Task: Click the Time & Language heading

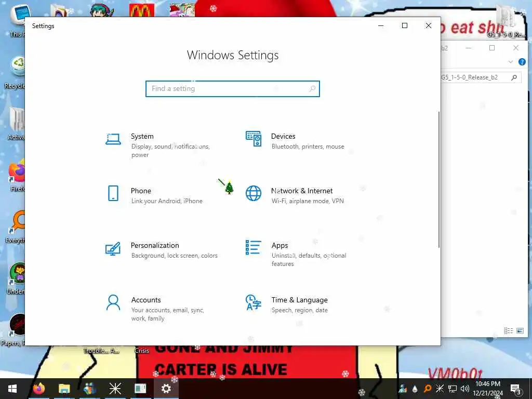Action: click(299, 300)
